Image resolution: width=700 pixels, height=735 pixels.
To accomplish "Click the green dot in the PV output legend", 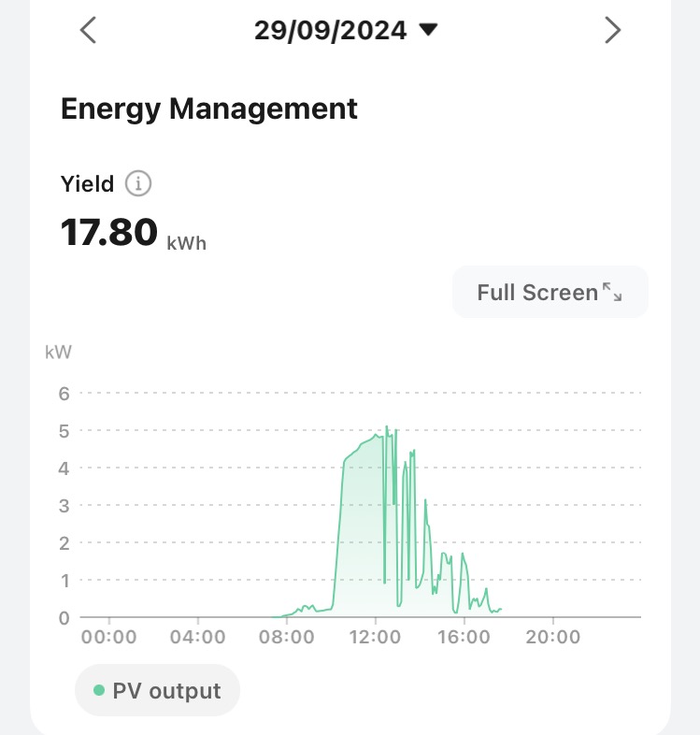I will 99,691.
